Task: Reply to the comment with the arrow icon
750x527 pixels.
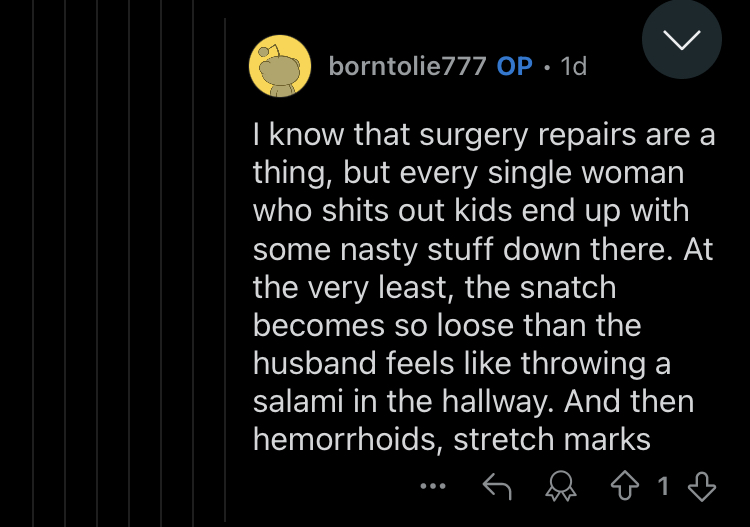Action: pyautogui.click(x=497, y=486)
